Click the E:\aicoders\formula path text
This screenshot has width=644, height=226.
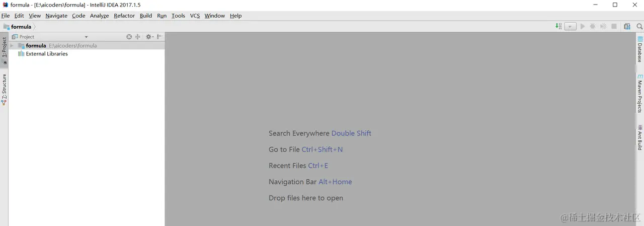[73, 46]
